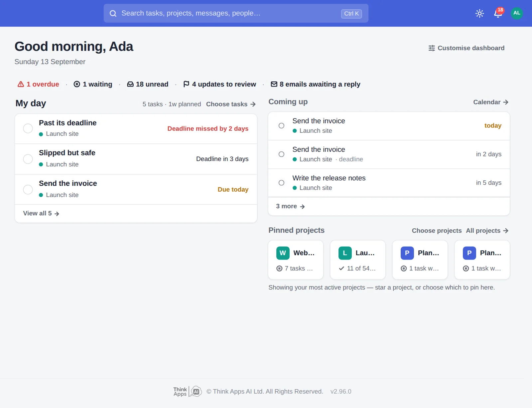Open the last Plan… project card
This screenshot has height=408, width=532.
(x=482, y=260)
